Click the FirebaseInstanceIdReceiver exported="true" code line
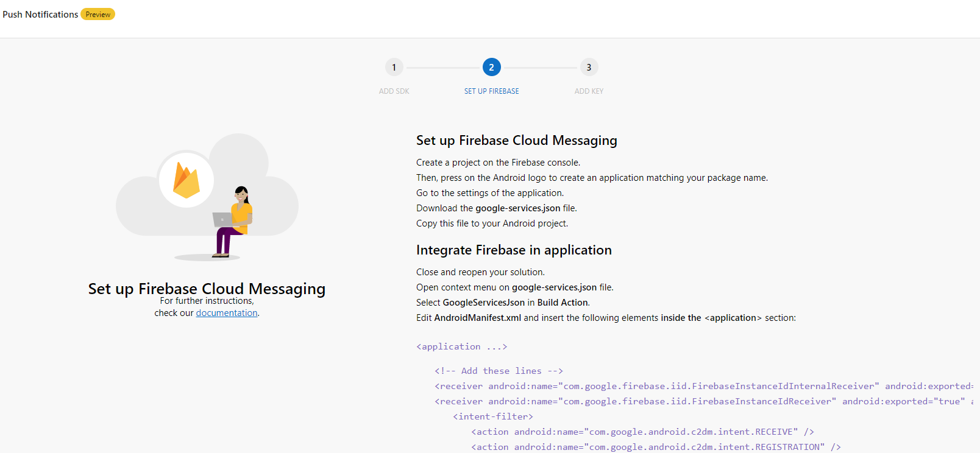 pyautogui.click(x=704, y=401)
